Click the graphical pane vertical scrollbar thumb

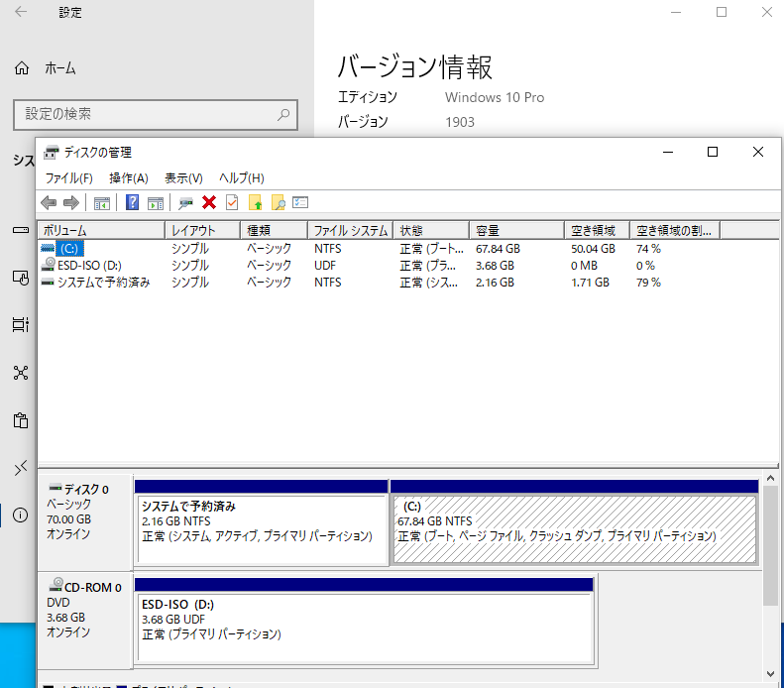point(770,545)
